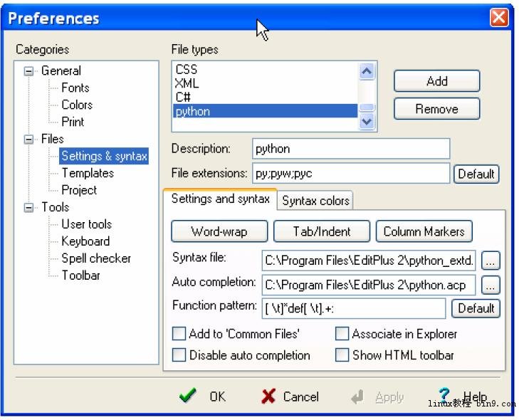Open Tab/Indent settings
This screenshot has width=519, height=420.
(x=322, y=231)
